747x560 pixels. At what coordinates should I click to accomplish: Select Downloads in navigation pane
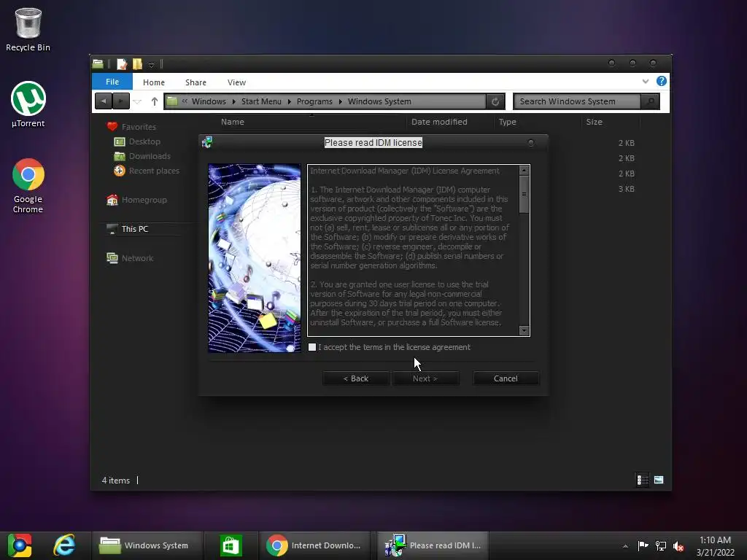pos(150,156)
